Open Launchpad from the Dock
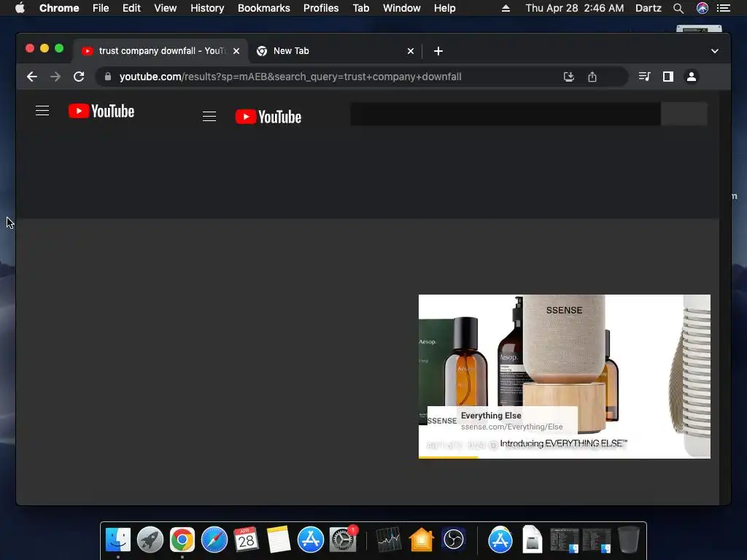The image size is (747, 560). click(x=150, y=540)
